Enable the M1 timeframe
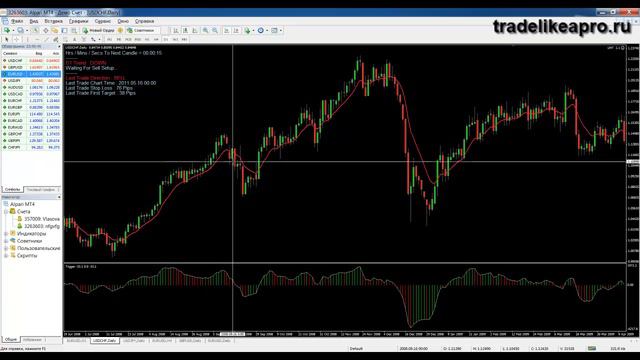This screenshot has height=360, width=640. click(x=109, y=40)
